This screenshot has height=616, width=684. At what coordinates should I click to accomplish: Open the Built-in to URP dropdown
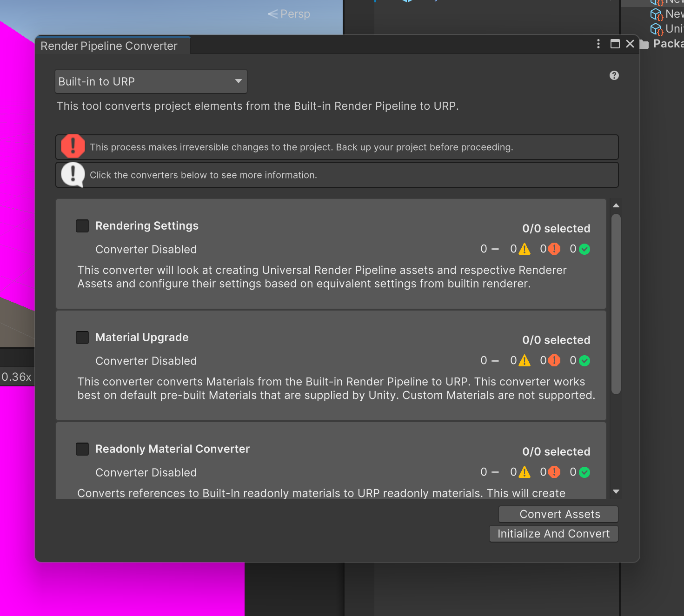click(x=151, y=81)
